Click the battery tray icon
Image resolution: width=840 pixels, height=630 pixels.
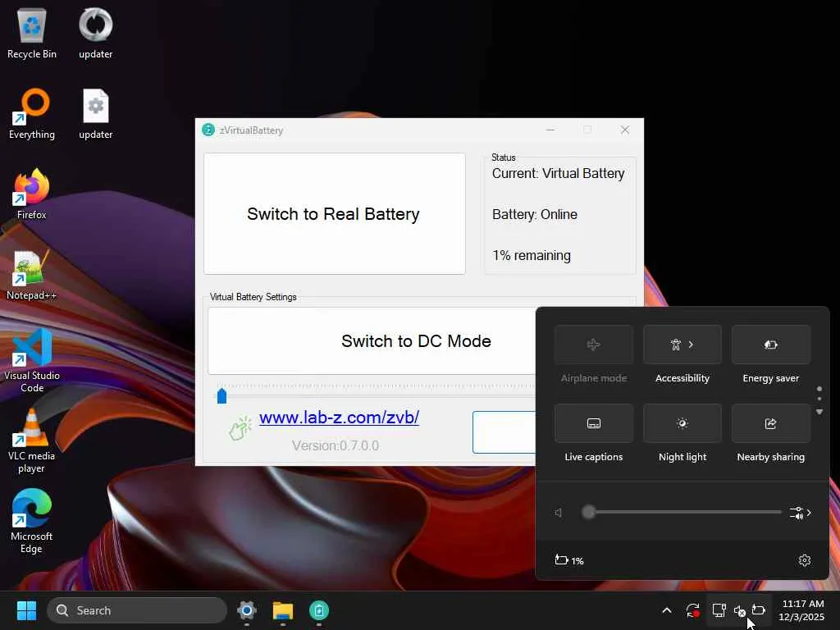tap(759, 609)
